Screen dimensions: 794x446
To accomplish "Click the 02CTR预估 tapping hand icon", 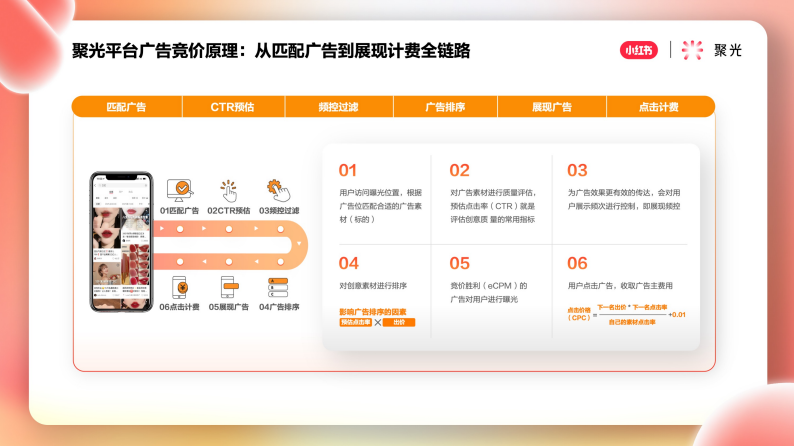I will 228,191.
